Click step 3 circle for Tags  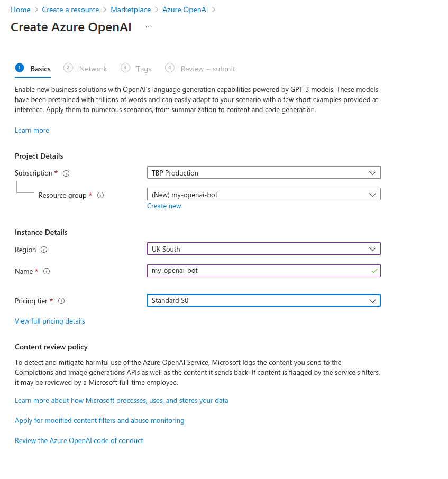(x=125, y=68)
